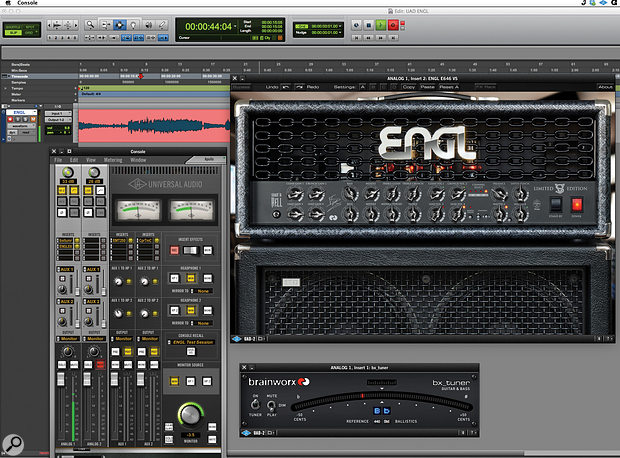The image size is (620, 458).
Task: Click the Stop transport button
Action: 369,25
